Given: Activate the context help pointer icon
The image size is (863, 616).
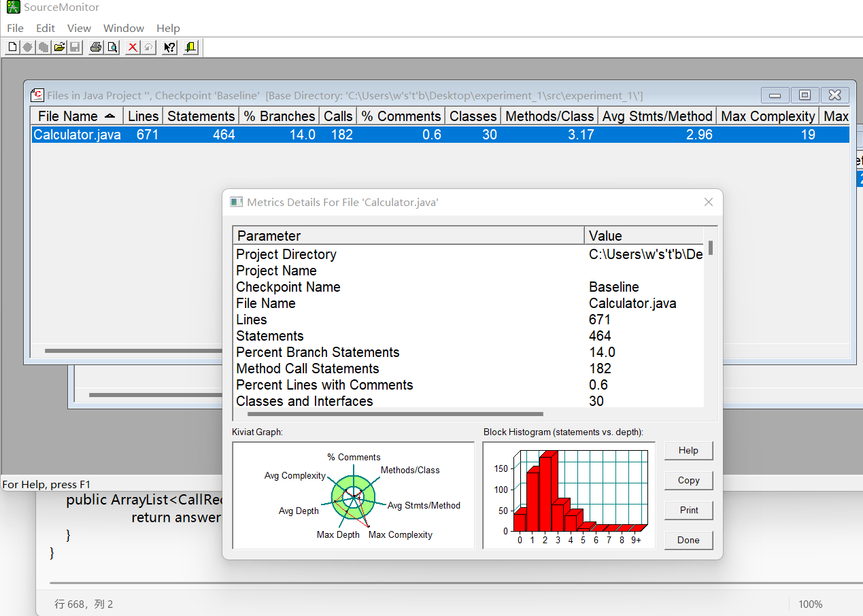Looking at the screenshot, I should [x=170, y=47].
